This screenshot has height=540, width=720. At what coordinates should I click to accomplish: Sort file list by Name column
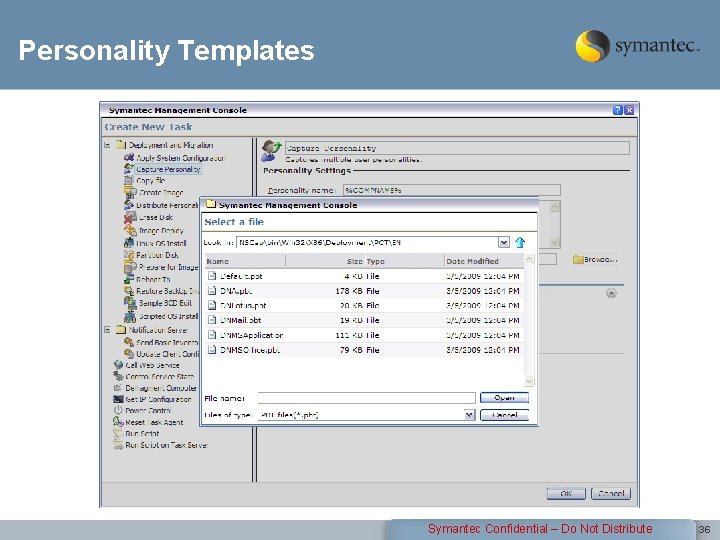click(x=245, y=261)
